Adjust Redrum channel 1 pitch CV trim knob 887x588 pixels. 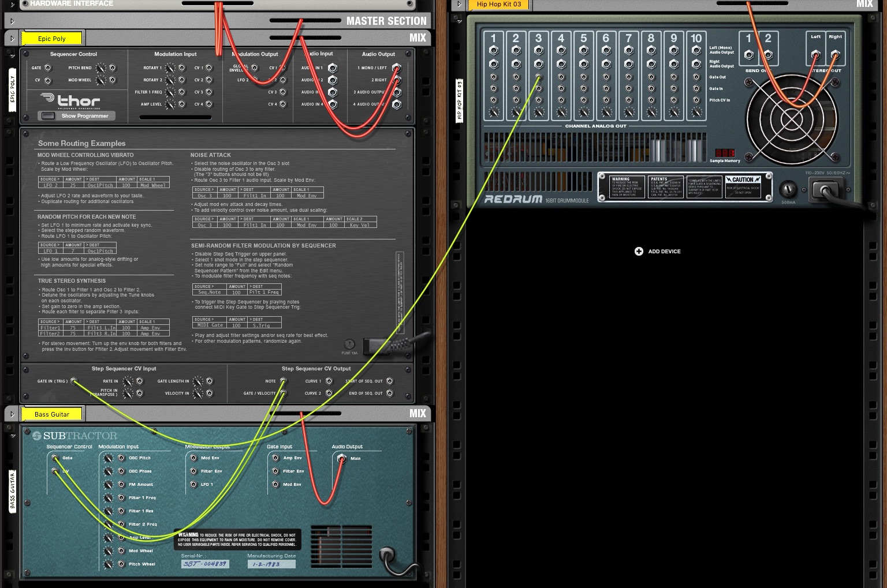[494, 112]
